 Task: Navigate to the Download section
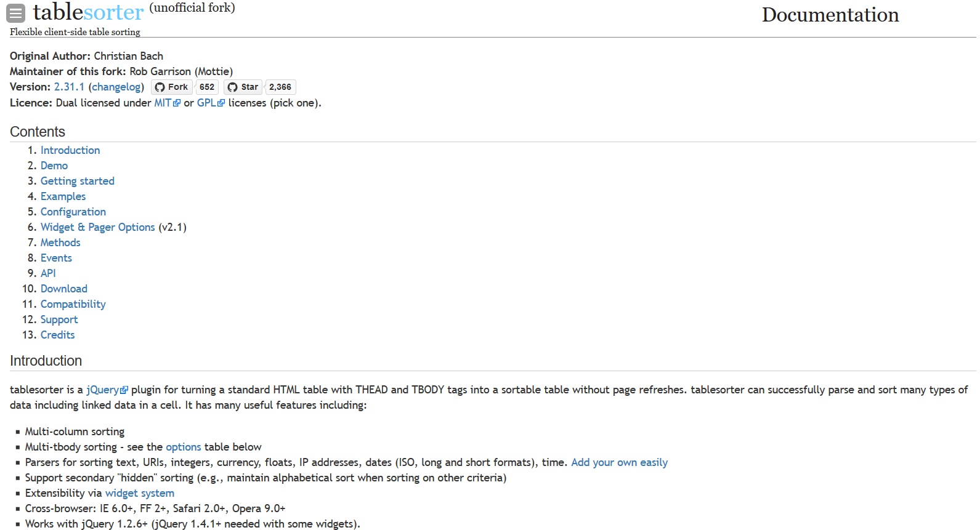(64, 289)
